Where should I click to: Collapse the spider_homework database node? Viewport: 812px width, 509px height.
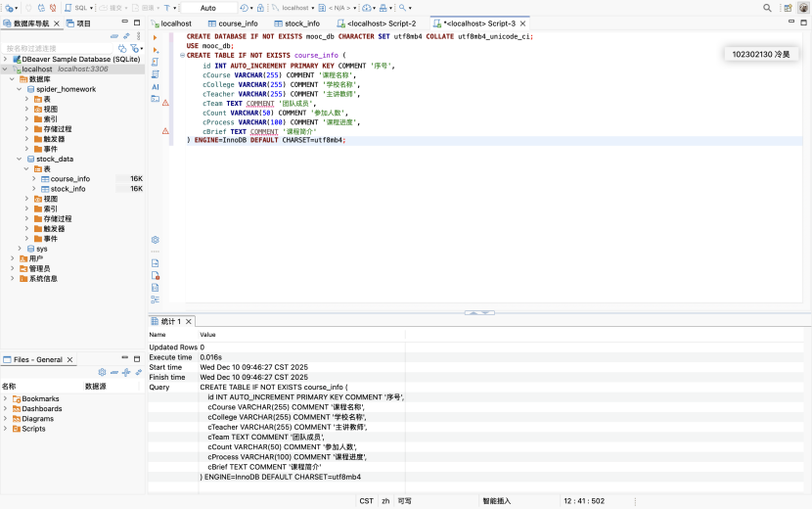[20, 89]
